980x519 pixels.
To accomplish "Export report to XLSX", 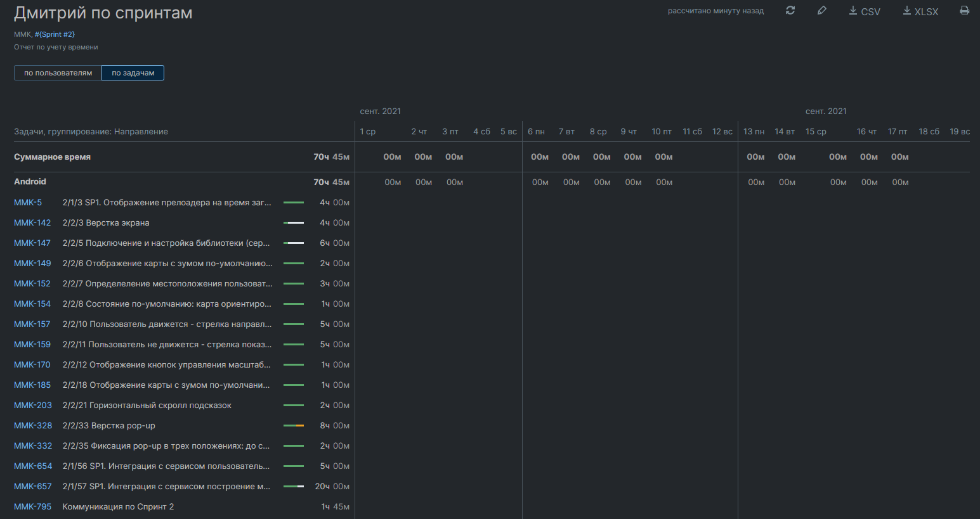I will pyautogui.click(x=920, y=11).
